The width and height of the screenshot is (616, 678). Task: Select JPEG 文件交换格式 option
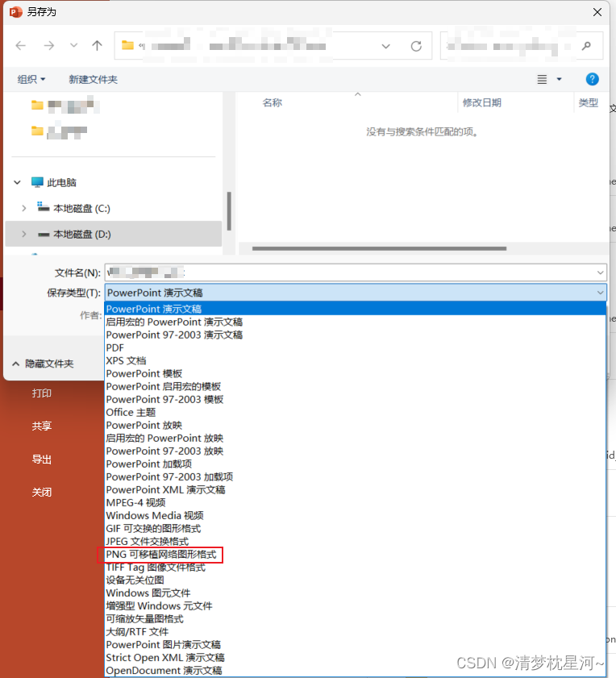click(x=355, y=542)
